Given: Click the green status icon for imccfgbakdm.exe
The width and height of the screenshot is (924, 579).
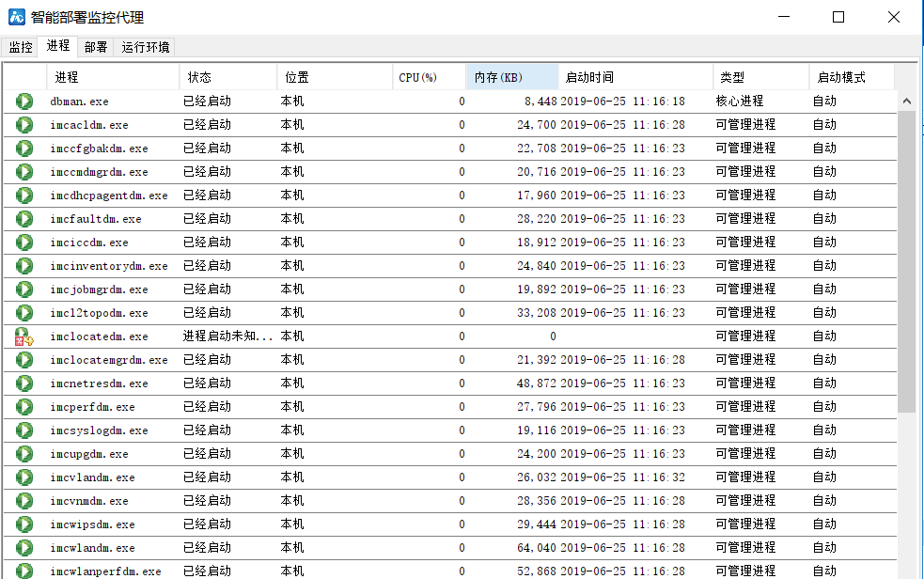Looking at the screenshot, I should (24, 149).
